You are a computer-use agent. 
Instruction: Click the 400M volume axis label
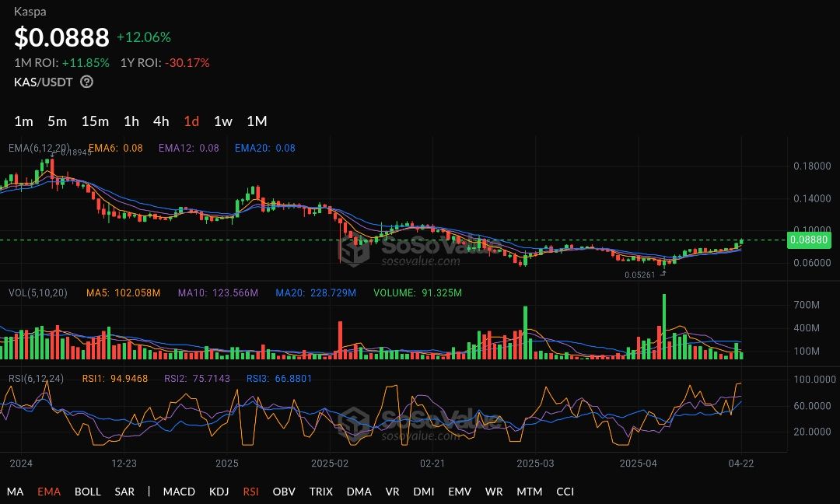pos(807,327)
